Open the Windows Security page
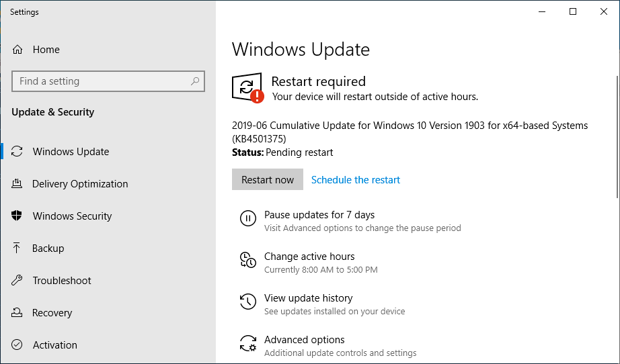This screenshot has width=620, height=364. pos(73,216)
